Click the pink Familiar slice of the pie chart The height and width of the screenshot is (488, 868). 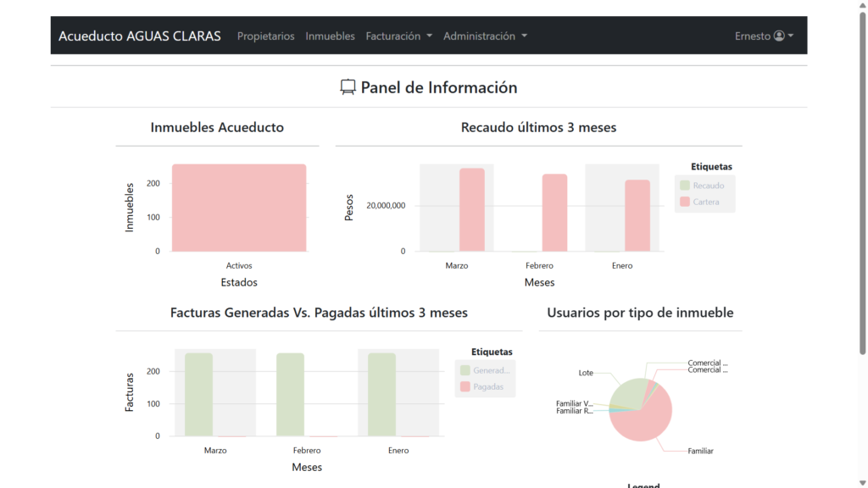click(x=644, y=424)
